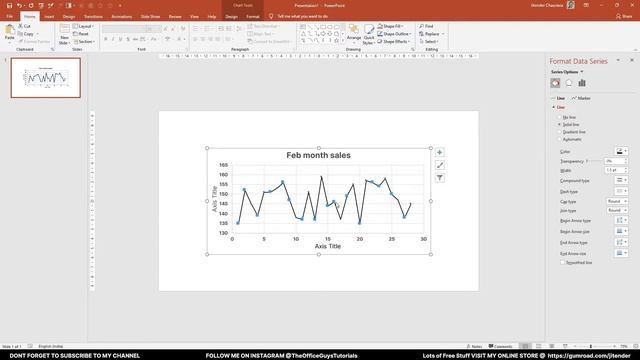Open the Shape Effects menu
This screenshot has width=640, height=360.
click(x=394, y=42)
